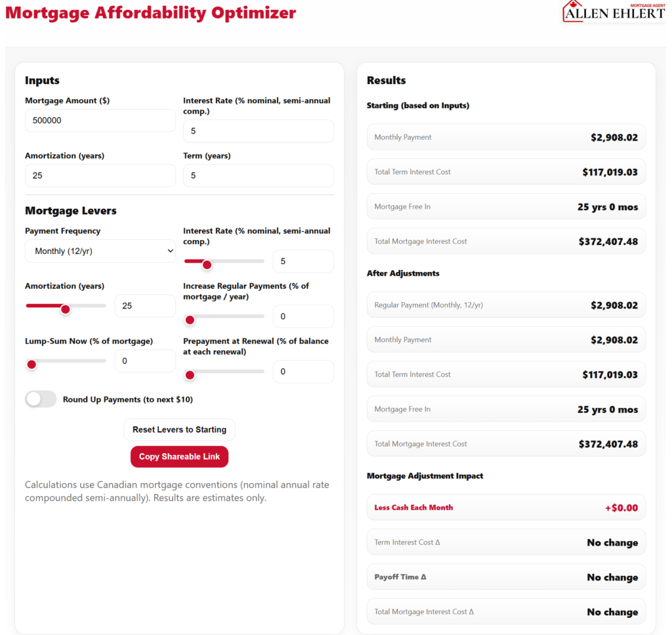
Task: Click the Mortgage Levers Interest Rate slider
Action: [x=224, y=261]
